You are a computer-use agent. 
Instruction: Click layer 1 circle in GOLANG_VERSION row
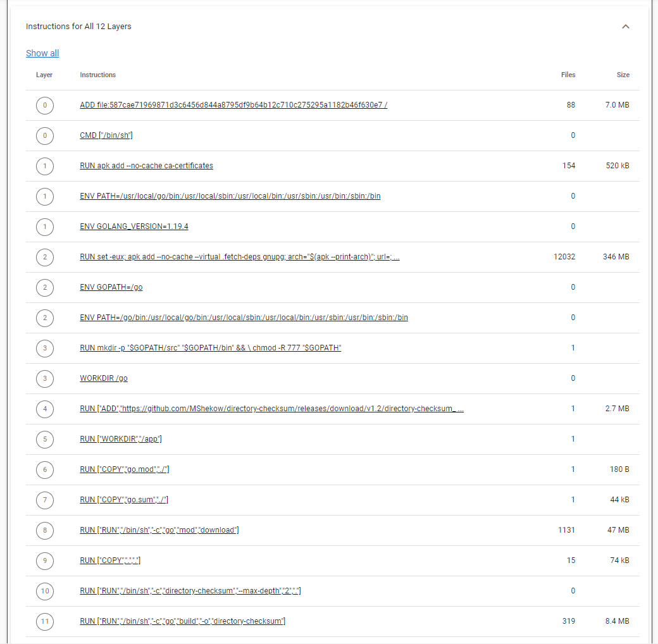pos(45,226)
